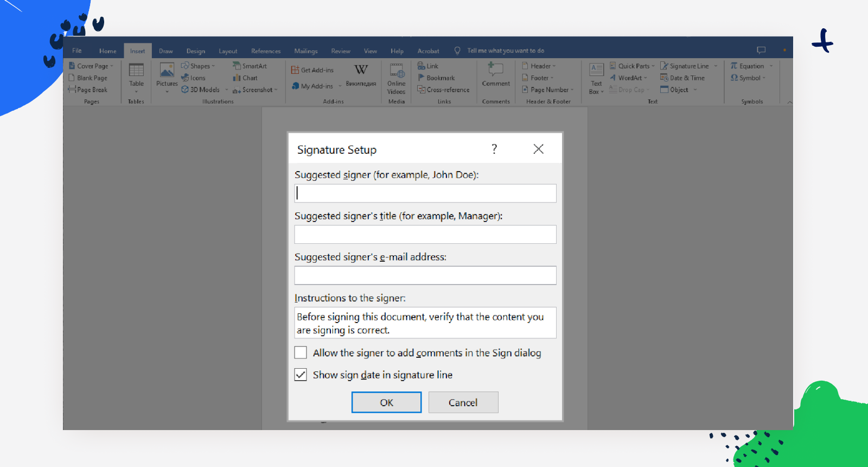Image resolution: width=868 pixels, height=467 pixels.
Task: Focus the suggested signer's e-mail address field
Action: 425,275
